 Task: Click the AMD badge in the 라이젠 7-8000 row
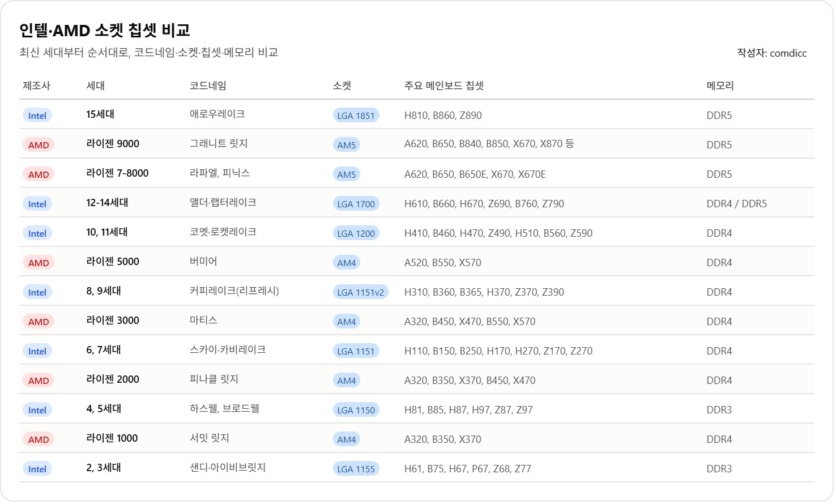coord(39,174)
